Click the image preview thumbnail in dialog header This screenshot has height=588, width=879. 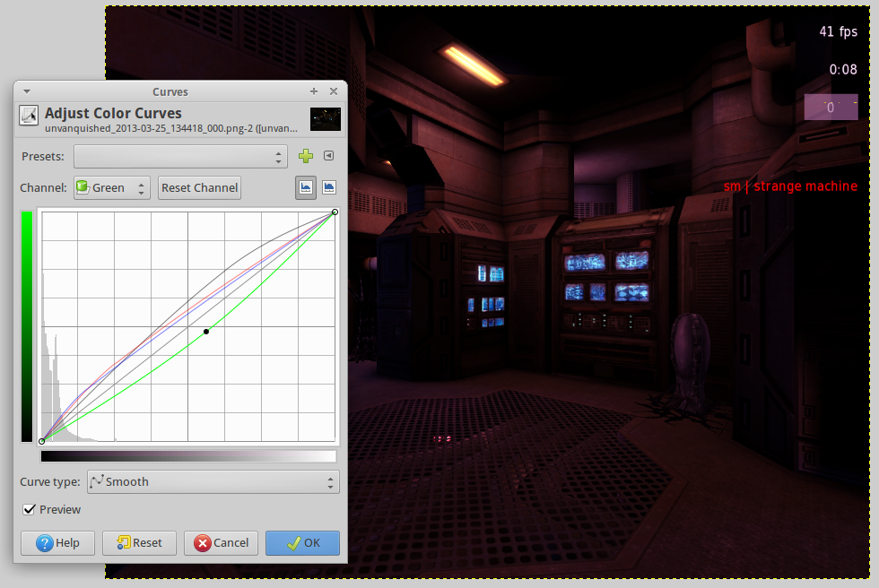coord(325,119)
